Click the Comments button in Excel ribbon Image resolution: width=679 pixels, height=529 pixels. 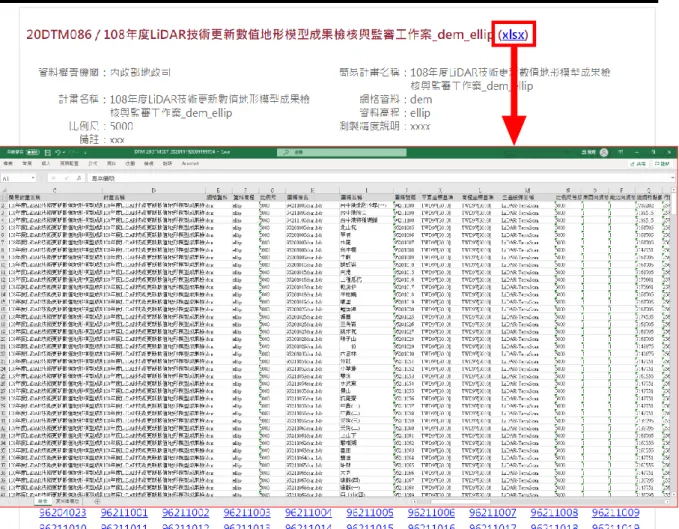pos(662,164)
